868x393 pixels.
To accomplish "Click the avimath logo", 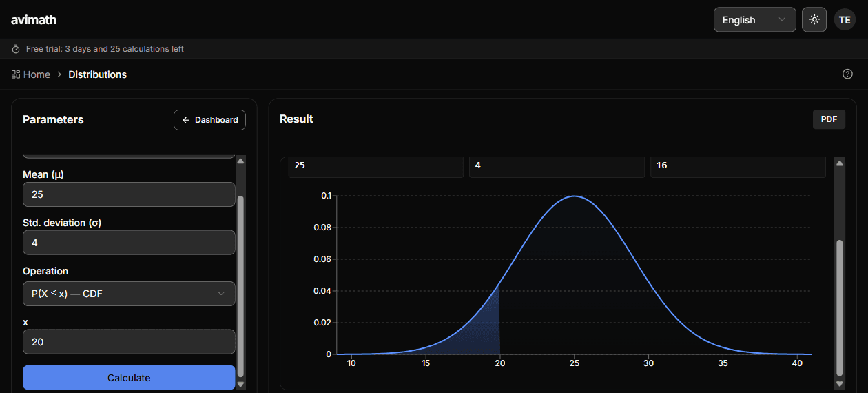I will pos(34,20).
